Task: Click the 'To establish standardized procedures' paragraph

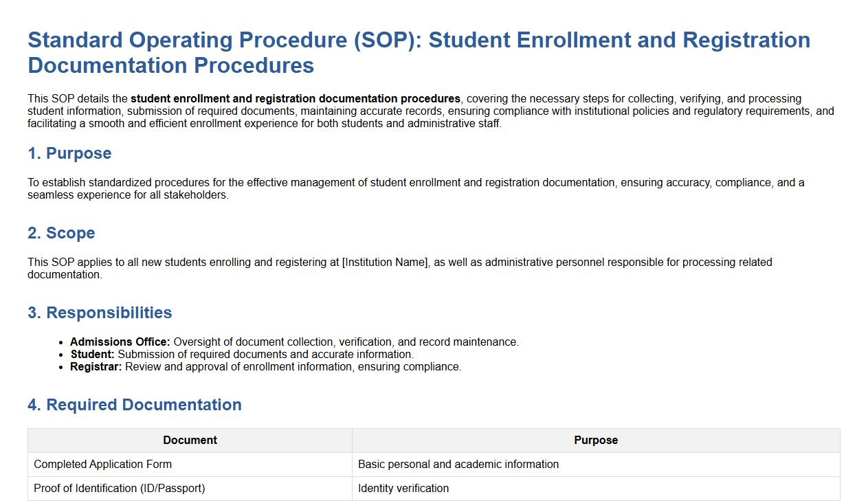Action: point(416,188)
